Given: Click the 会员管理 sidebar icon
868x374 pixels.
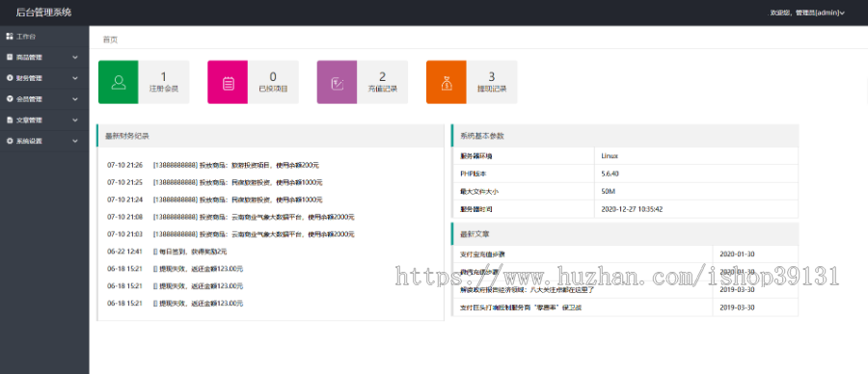Looking at the screenshot, I should point(10,99).
